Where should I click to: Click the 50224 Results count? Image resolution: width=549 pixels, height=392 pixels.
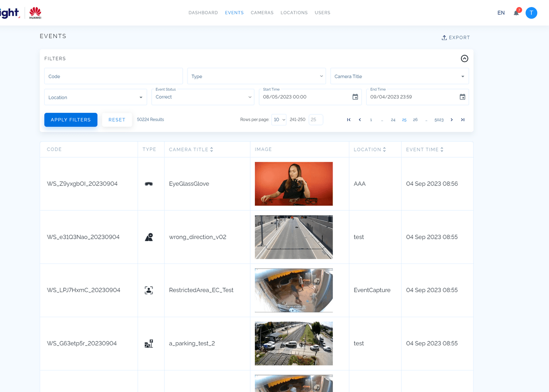point(151,120)
